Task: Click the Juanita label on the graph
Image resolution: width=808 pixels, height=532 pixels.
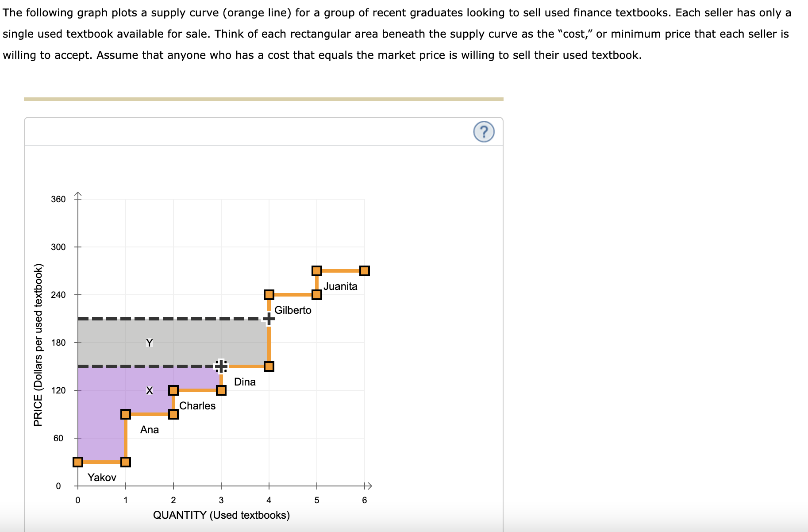Action: (341, 286)
